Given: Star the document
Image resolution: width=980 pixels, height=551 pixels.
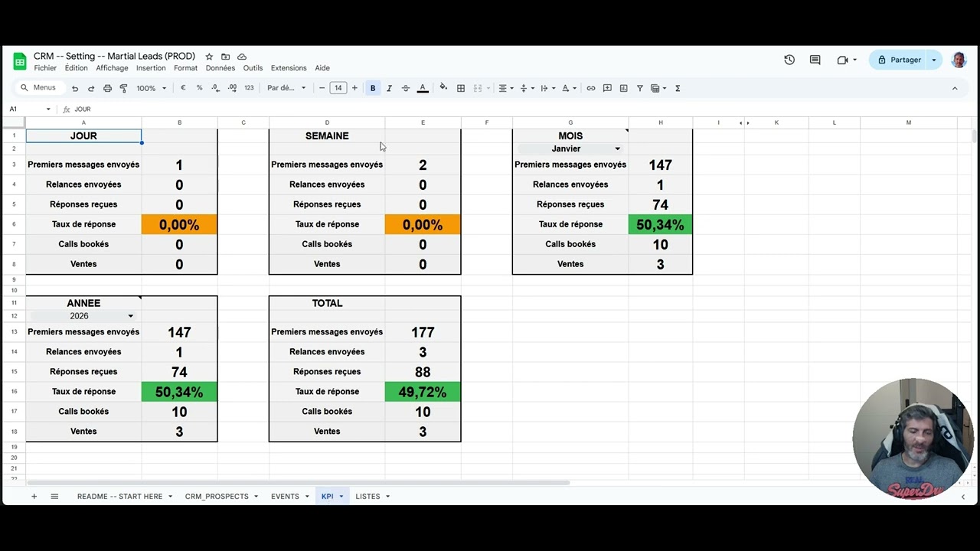Looking at the screenshot, I should coord(209,57).
